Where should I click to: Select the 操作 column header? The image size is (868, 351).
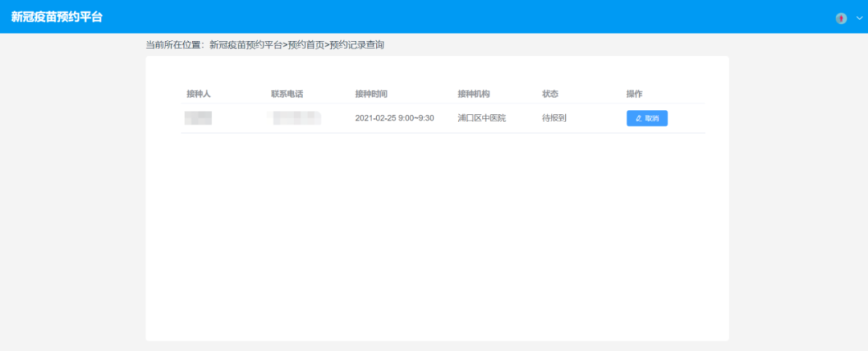634,94
